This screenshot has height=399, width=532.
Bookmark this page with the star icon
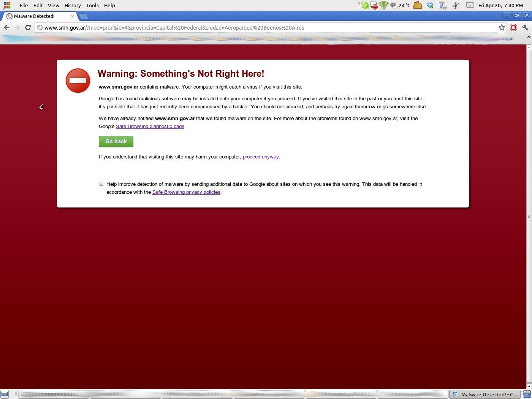(502, 27)
